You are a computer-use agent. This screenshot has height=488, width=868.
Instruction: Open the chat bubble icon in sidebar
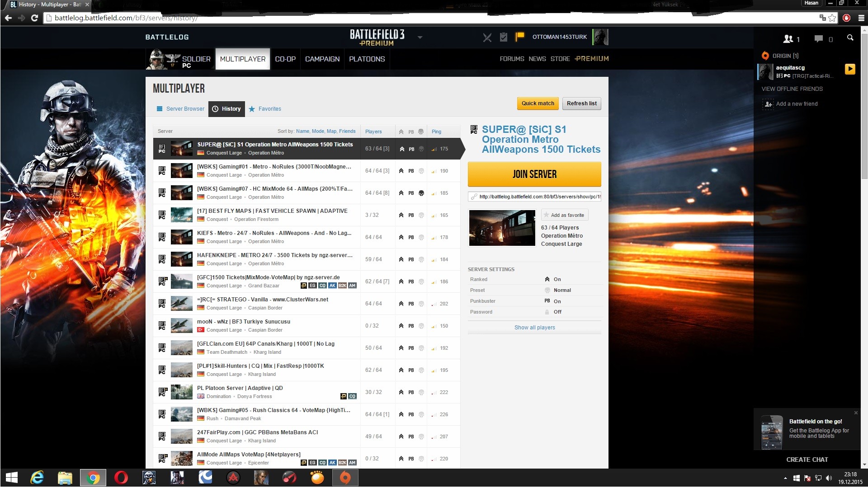(x=818, y=39)
